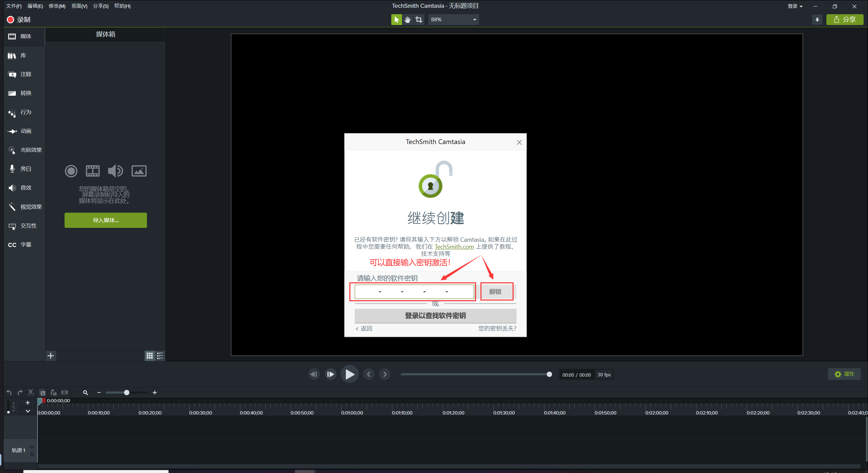The height and width of the screenshot is (473, 868).
Task: Click the track collapse chevron button
Action: click(x=28, y=411)
